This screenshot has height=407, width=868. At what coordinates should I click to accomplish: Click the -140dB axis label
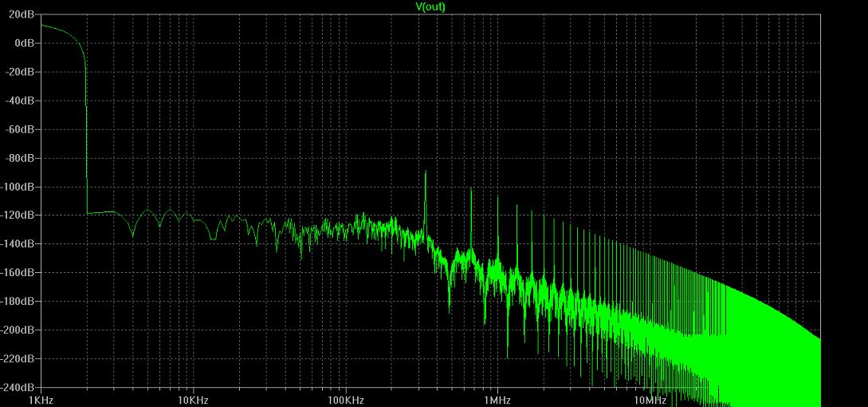tap(18, 244)
